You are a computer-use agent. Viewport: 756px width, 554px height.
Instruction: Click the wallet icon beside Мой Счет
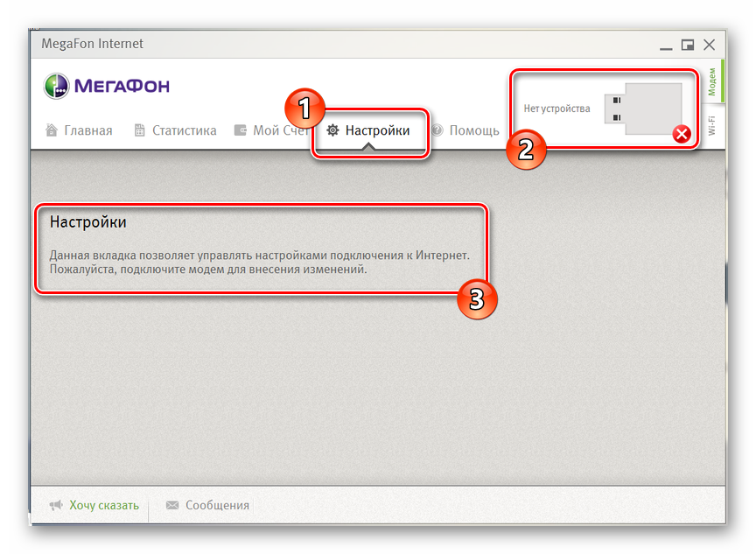240,130
